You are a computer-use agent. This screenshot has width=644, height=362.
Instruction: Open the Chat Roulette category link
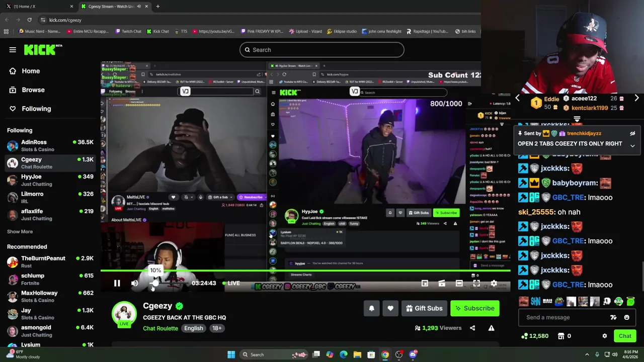tap(160, 328)
